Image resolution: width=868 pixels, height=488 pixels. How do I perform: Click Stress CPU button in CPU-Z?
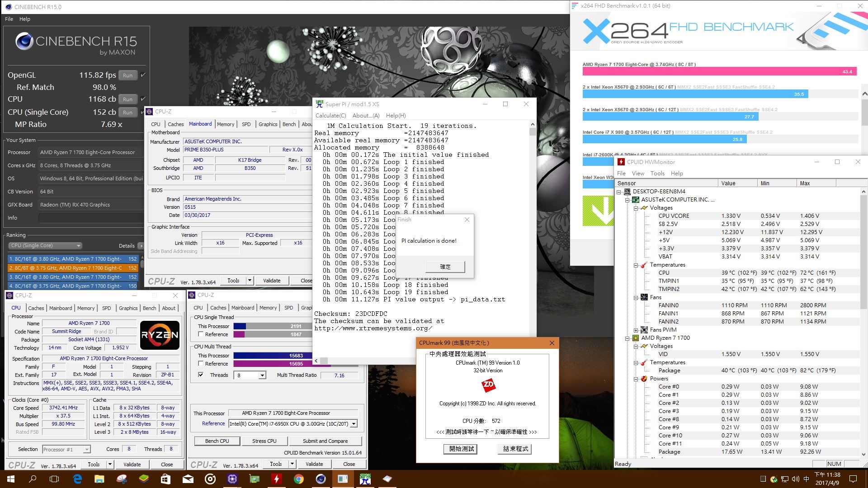click(264, 441)
